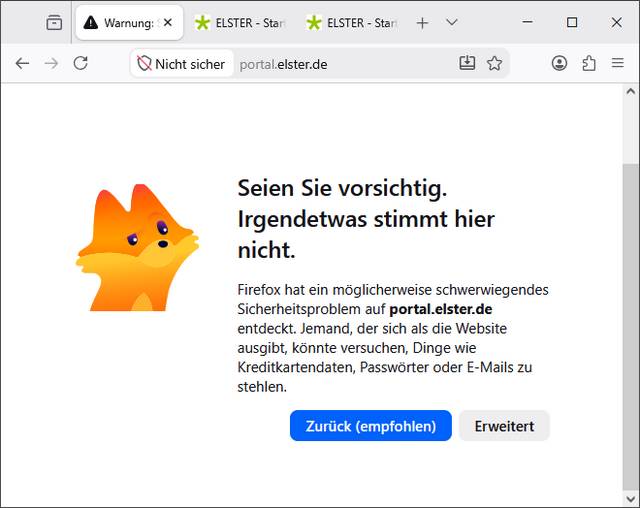Click the scrollbar down arrow
This screenshot has height=508, width=640.
631,499
